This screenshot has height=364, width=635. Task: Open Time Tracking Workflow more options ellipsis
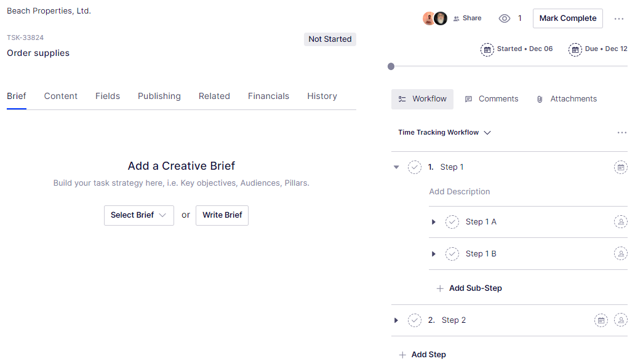(621, 133)
